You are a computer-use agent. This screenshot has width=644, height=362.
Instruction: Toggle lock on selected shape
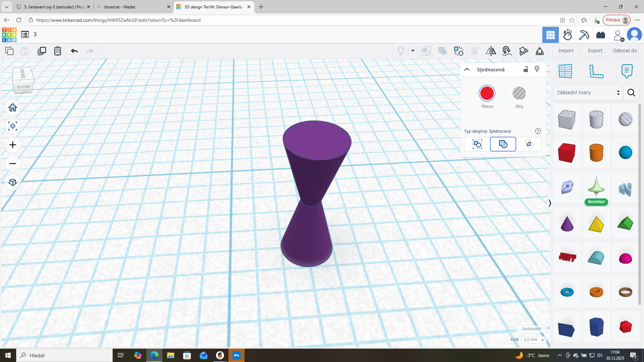526,69
